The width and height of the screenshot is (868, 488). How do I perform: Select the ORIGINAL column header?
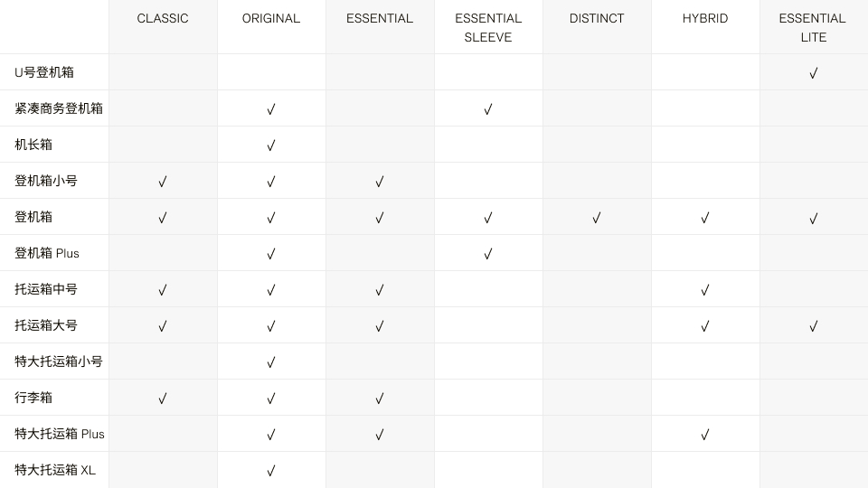pyautogui.click(x=270, y=18)
